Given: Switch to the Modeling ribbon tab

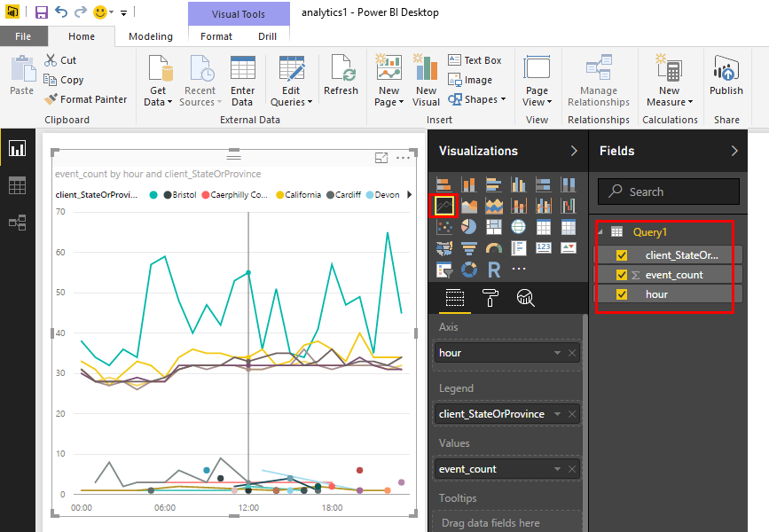Looking at the screenshot, I should pyautogui.click(x=151, y=36).
